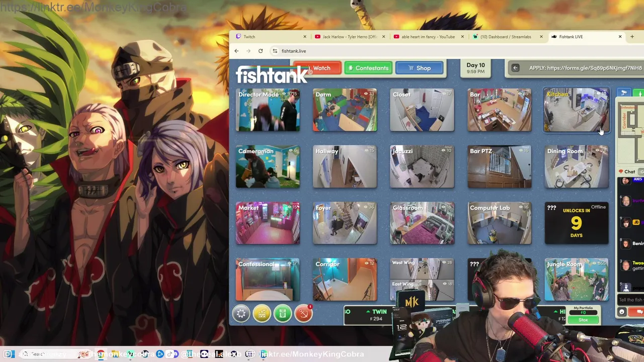Select the camera view icon above map

pyautogui.click(x=624, y=93)
